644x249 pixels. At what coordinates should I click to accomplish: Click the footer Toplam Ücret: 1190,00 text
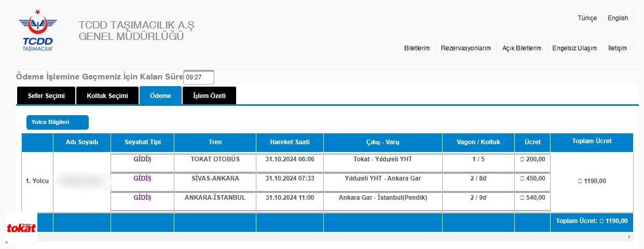(592, 221)
